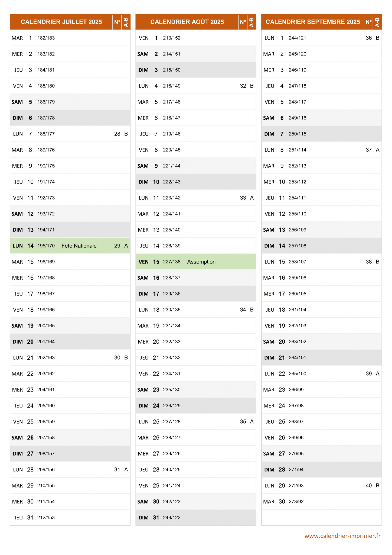
Task: Select the MAR 1 July row
Action: (70, 38)
